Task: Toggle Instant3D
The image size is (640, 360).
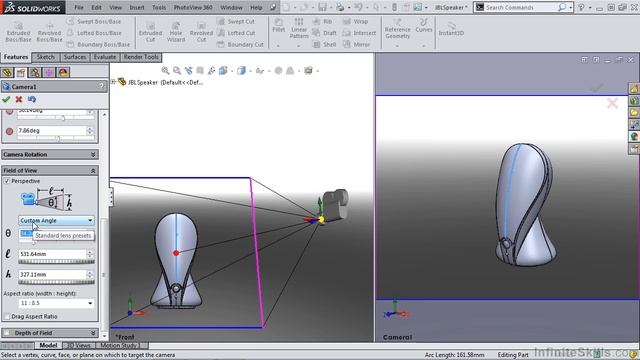Action: (x=451, y=29)
